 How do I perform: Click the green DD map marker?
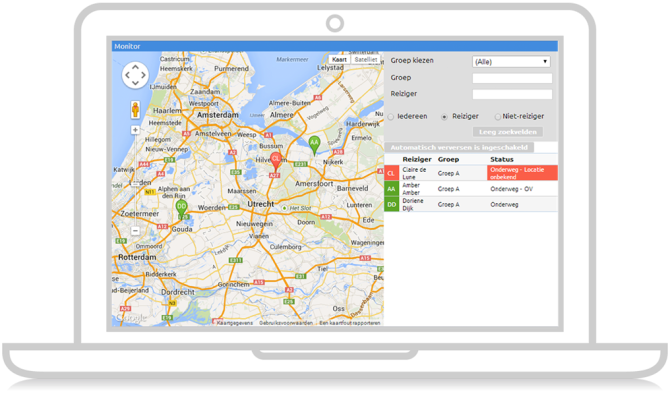point(181,207)
